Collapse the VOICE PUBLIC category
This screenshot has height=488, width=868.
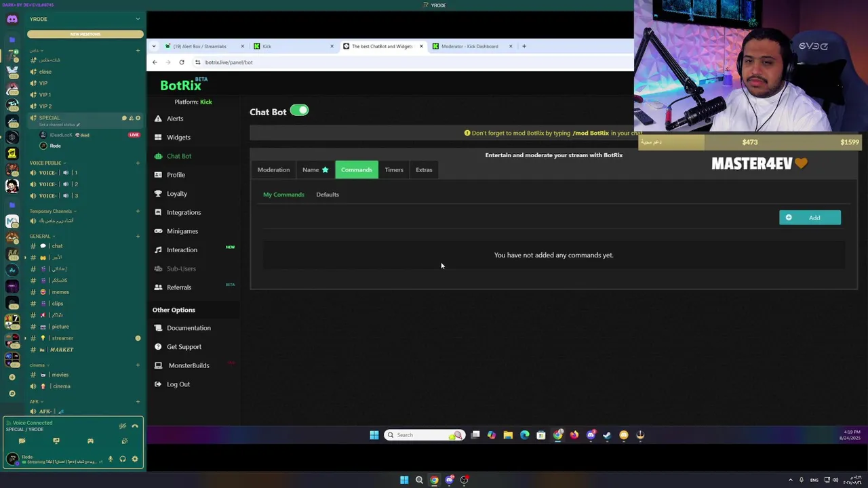tap(47, 163)
